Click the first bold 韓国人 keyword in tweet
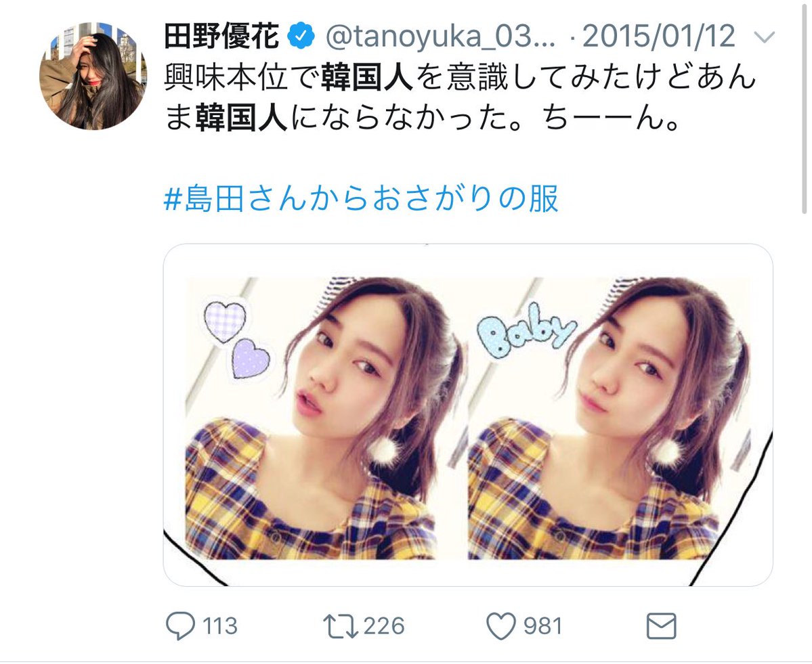 [x=366, y=78]
